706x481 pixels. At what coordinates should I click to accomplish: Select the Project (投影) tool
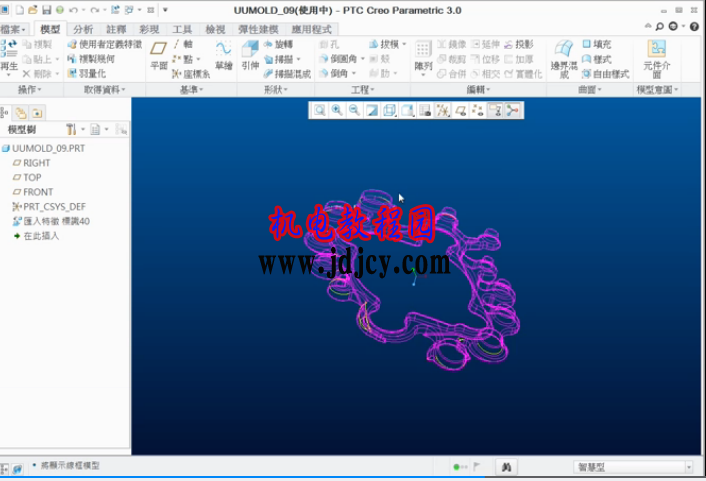click(519, 44)
